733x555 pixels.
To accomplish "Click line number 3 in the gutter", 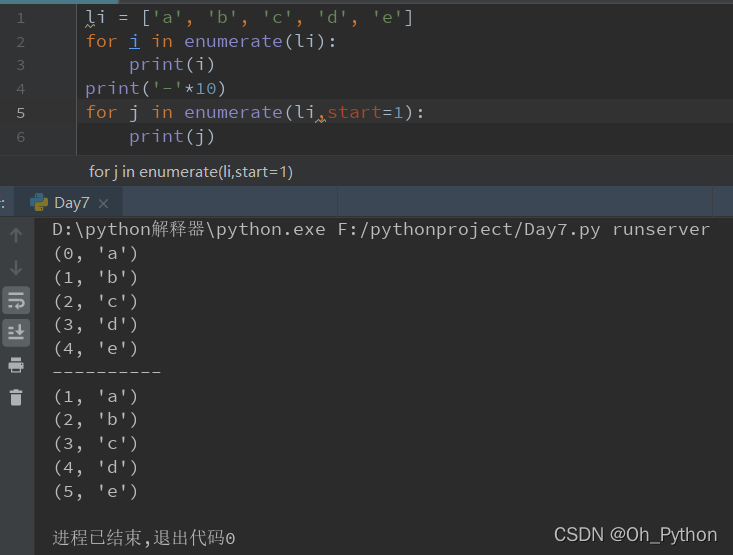I will click(x=21, y=65).
